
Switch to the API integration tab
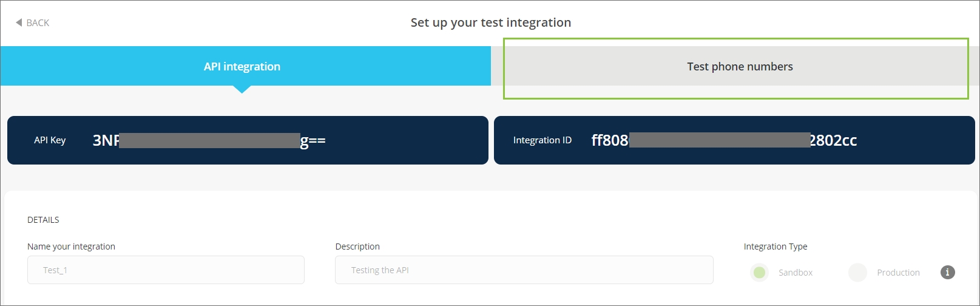tap(242, 66)
